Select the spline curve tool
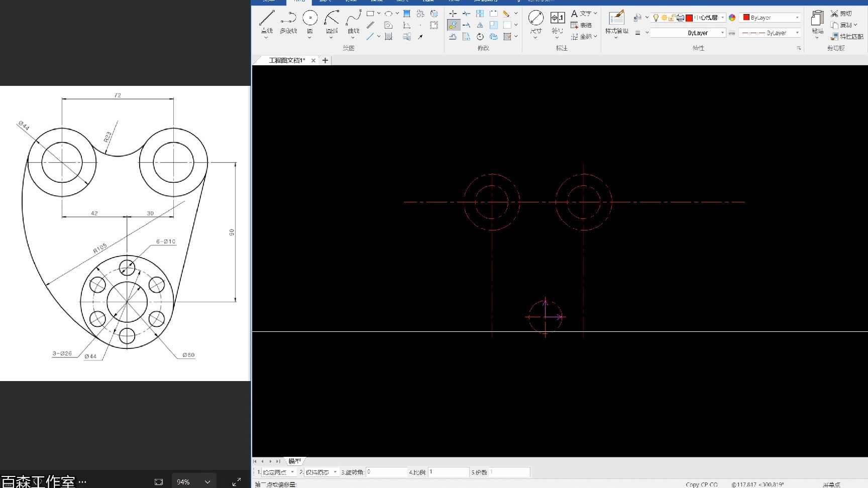 pos(354,22)
